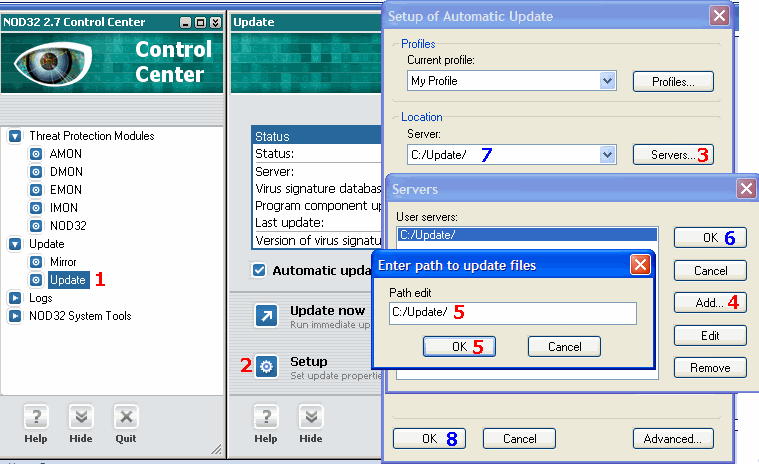Click the IMON module icon
Screen dimensions: 759x464
(x=36, y=208)
